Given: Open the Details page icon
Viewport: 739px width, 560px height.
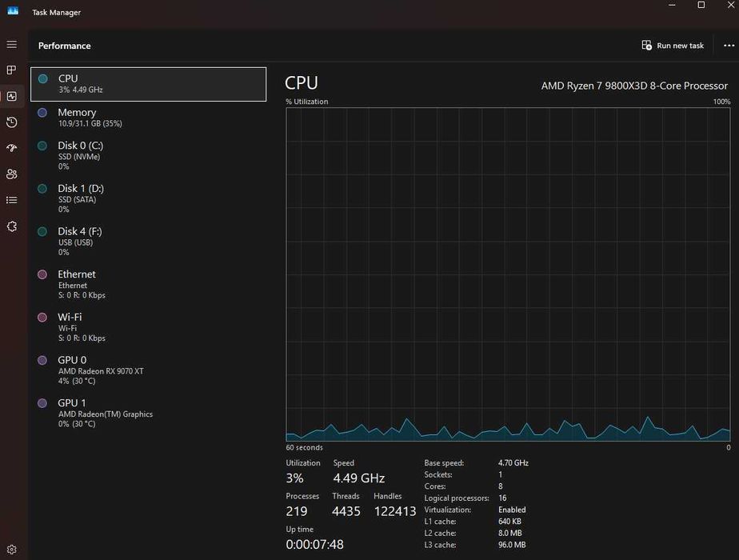Looking at the screenshot, I should click(12, 200).
